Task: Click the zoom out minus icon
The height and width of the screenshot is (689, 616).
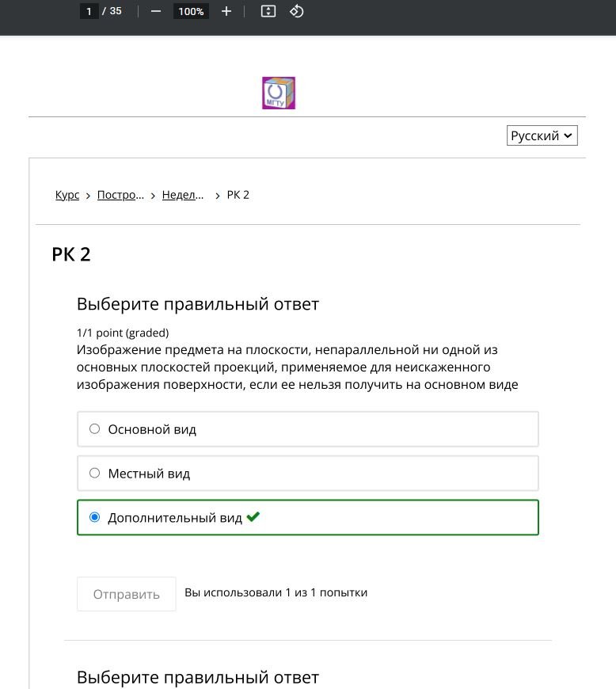Action: (155, 11)
